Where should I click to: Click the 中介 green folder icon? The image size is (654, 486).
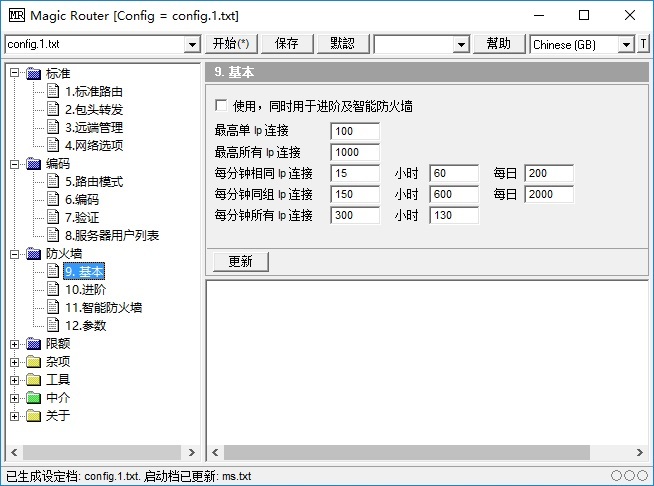(33, 398)
